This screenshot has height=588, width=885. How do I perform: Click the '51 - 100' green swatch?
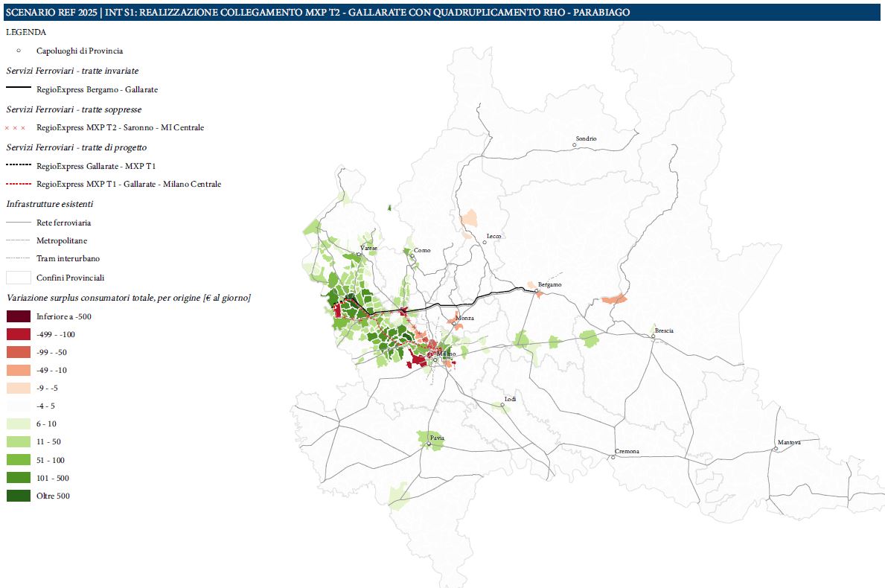click(18, 460)
